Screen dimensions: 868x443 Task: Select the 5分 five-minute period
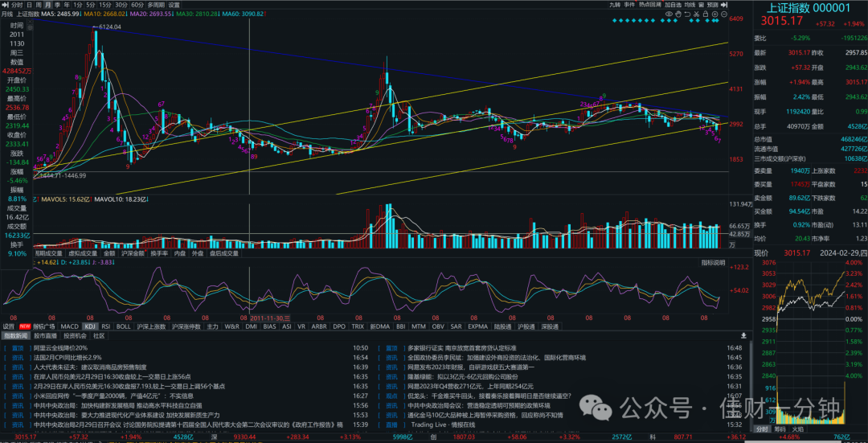[x=91, y=5]
